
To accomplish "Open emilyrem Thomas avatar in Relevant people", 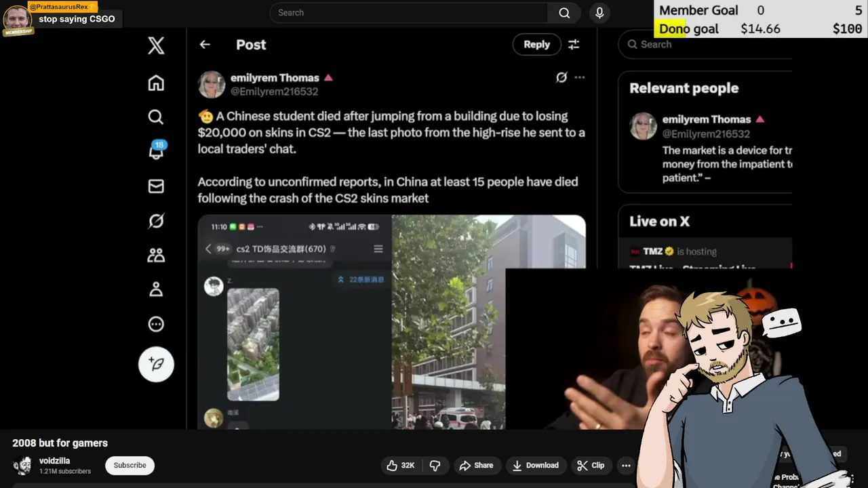I will (643, 126).
